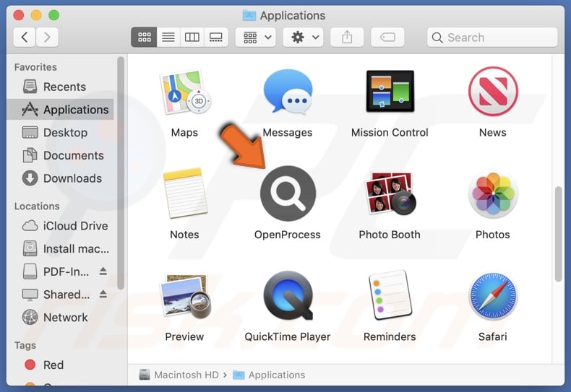Image resolution: width=571 pixels, height=392 pixels.
Task: Open the Photos application icon
Action: (493, 193)
